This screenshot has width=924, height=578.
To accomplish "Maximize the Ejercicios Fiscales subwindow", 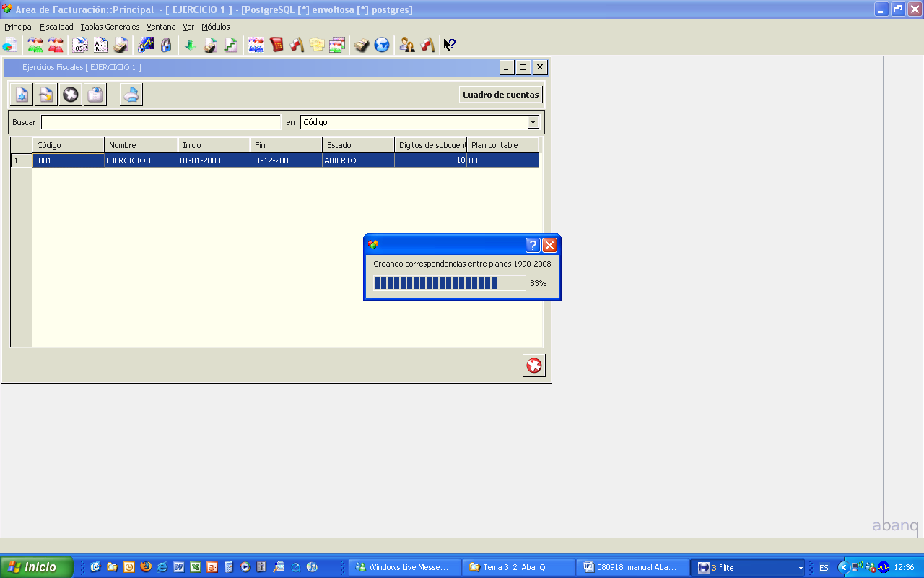I will pos(523,67).
